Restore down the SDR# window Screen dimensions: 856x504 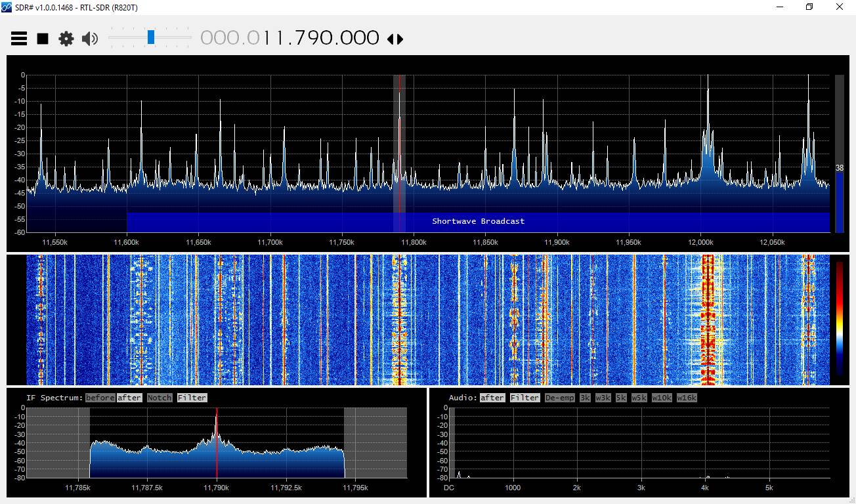(x=809, y=7)
